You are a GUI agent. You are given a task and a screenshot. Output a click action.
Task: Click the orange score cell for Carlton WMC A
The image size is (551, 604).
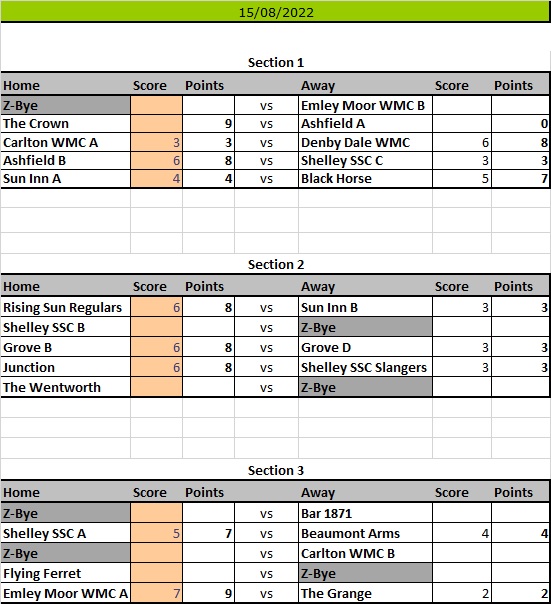coord(156,142)
